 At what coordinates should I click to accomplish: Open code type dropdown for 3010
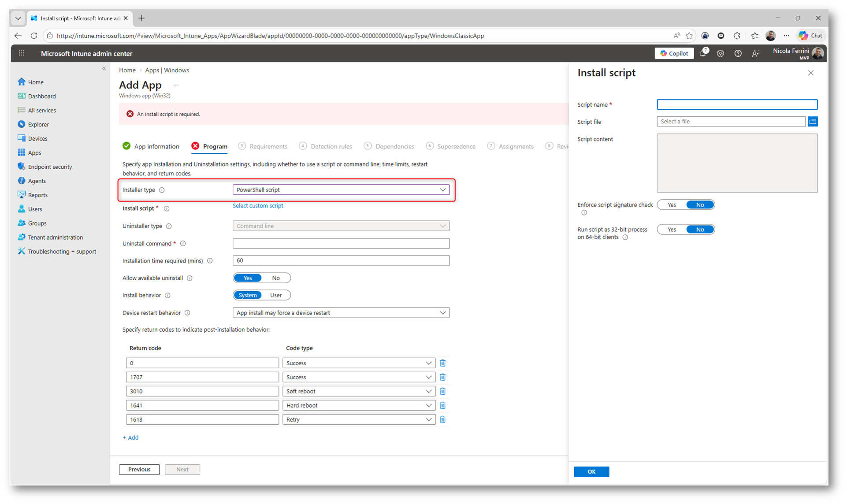[358, 391]
